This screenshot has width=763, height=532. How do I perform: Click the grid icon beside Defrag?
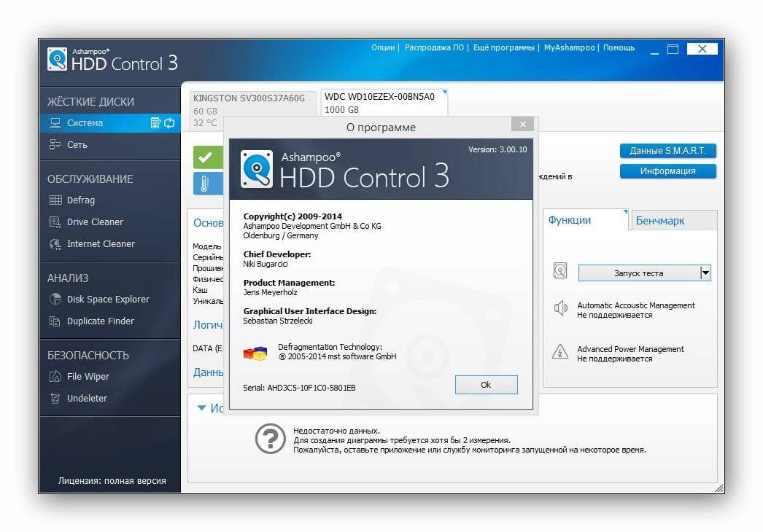point(55,200)
